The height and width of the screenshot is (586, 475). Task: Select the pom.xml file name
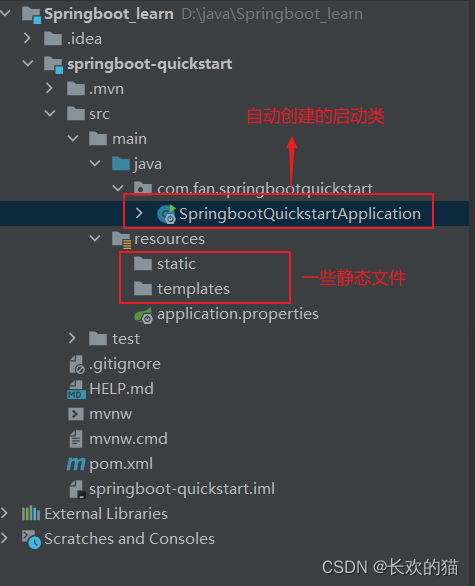tap(121, 465)
